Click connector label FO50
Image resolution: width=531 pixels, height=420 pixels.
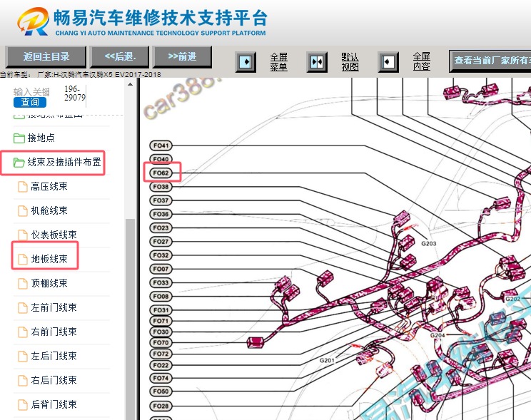click(161, 391)
